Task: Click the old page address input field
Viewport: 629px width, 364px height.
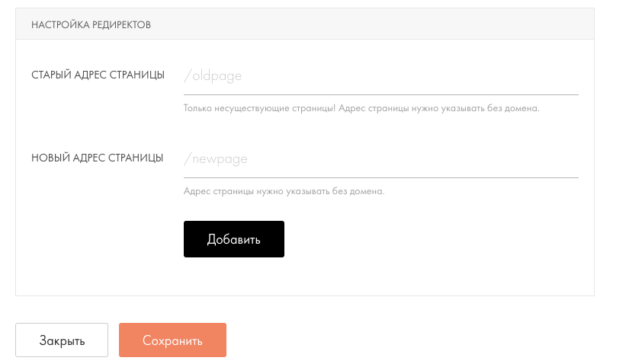Action: (381, 76)
